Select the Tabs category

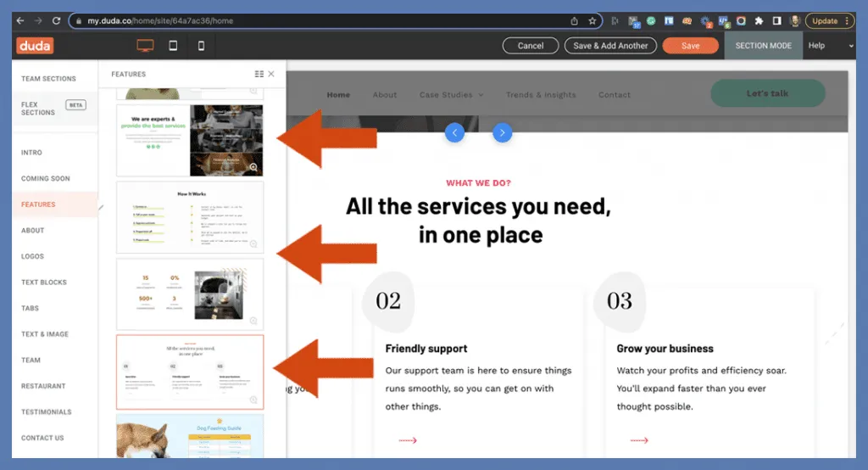tap(30, 308)
